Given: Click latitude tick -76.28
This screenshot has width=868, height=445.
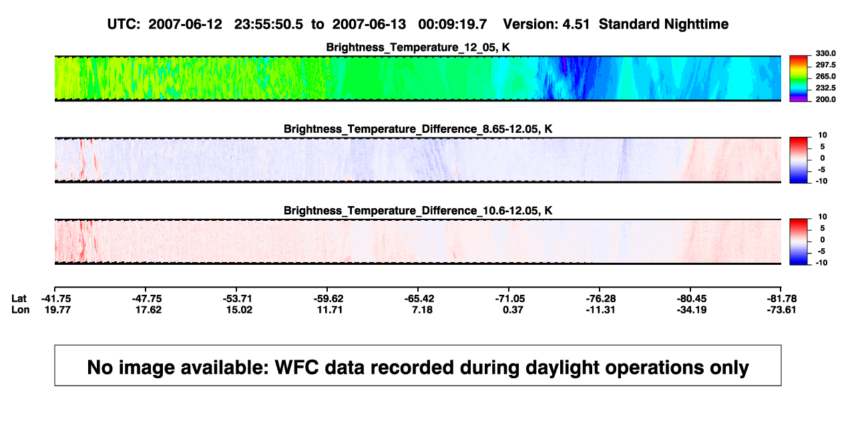Looking at the screenshot, I should tap(600, 298).
